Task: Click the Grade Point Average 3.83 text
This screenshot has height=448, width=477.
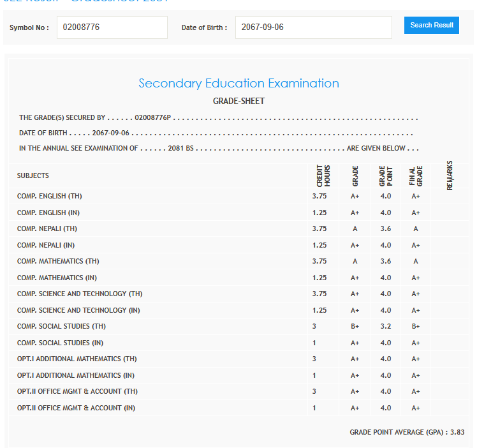Action: [x=407, y=432]
